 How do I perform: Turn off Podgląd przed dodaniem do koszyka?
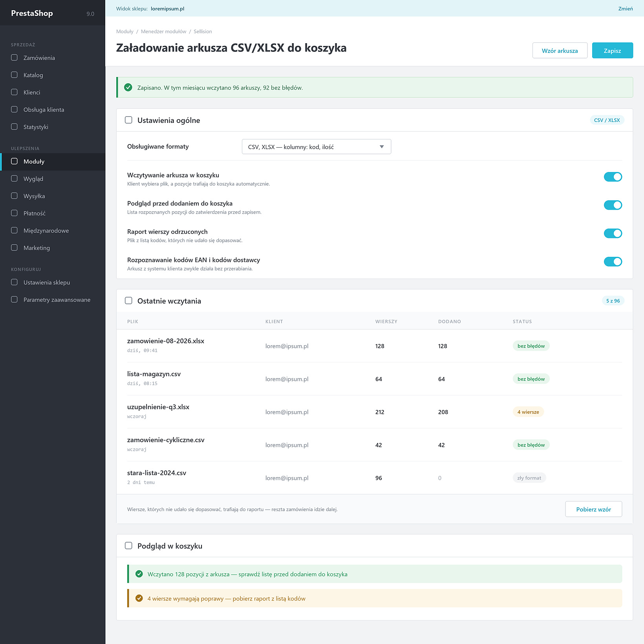(613, 205)
